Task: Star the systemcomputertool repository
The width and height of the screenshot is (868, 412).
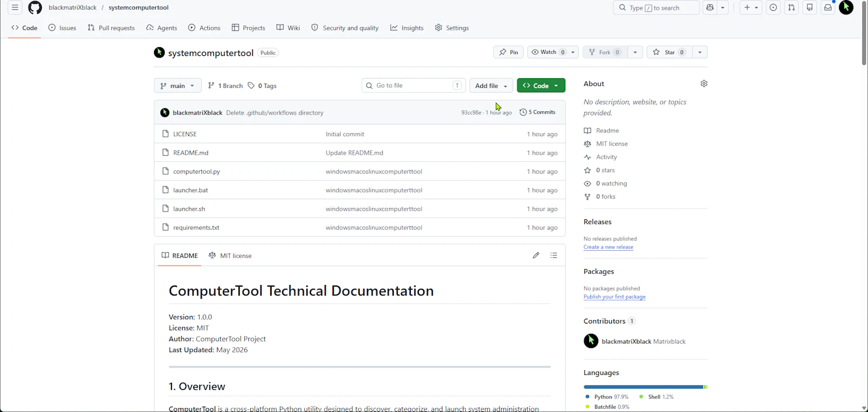Action: click(x=669, y=52)
